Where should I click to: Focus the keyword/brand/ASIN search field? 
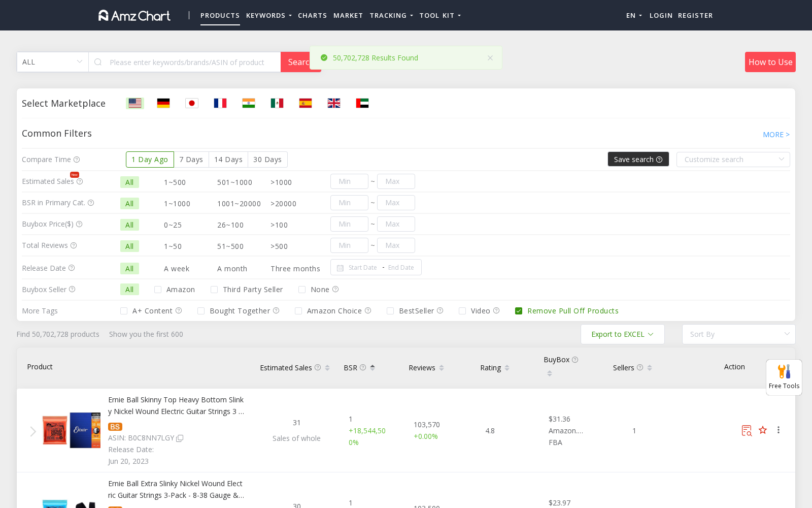tap(185, 62)
